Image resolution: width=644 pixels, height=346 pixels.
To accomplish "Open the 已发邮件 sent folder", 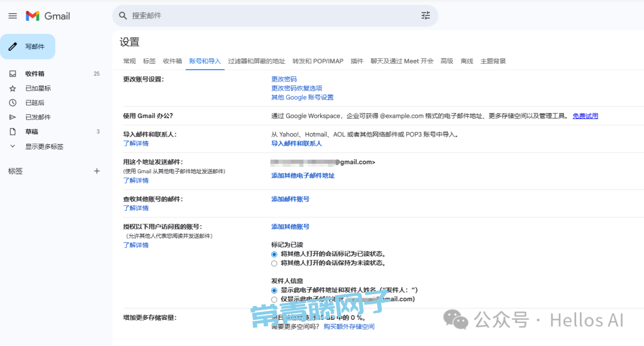I will (38, 117).
